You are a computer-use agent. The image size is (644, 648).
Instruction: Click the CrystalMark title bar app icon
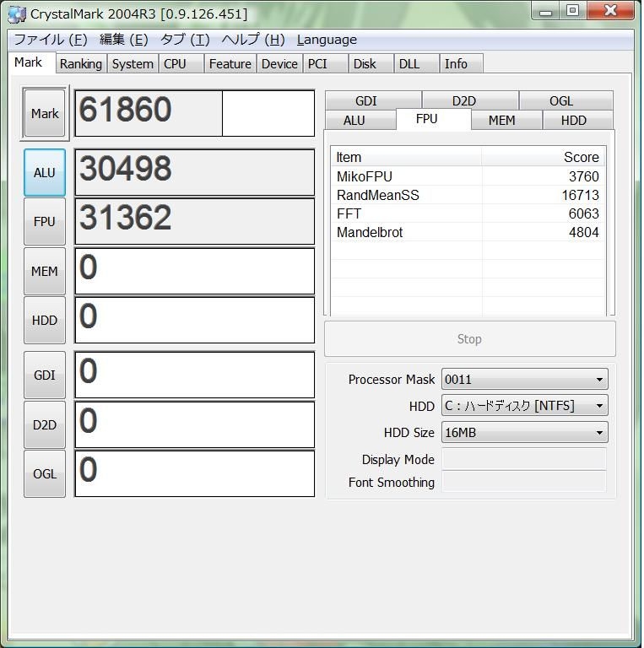17,14
